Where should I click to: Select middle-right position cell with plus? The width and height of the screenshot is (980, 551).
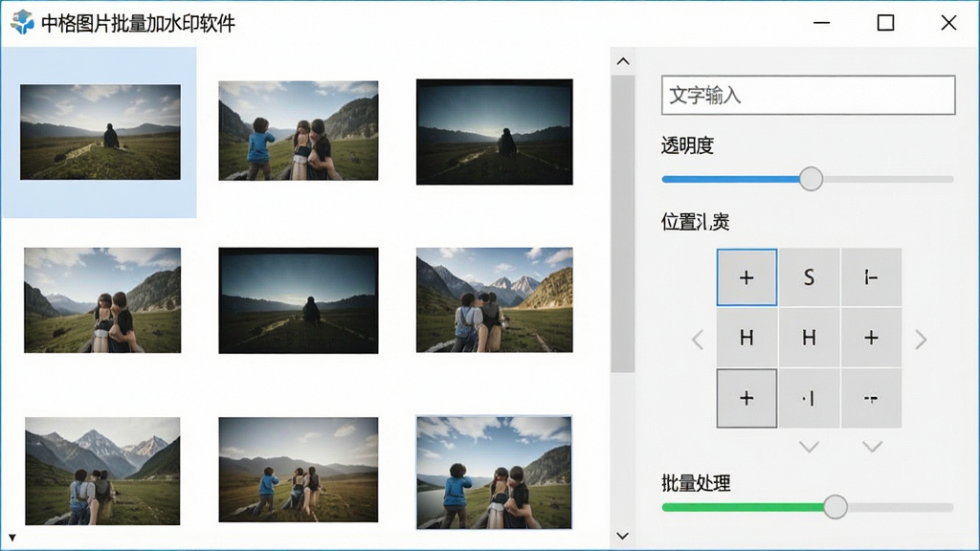coord(871,338)
